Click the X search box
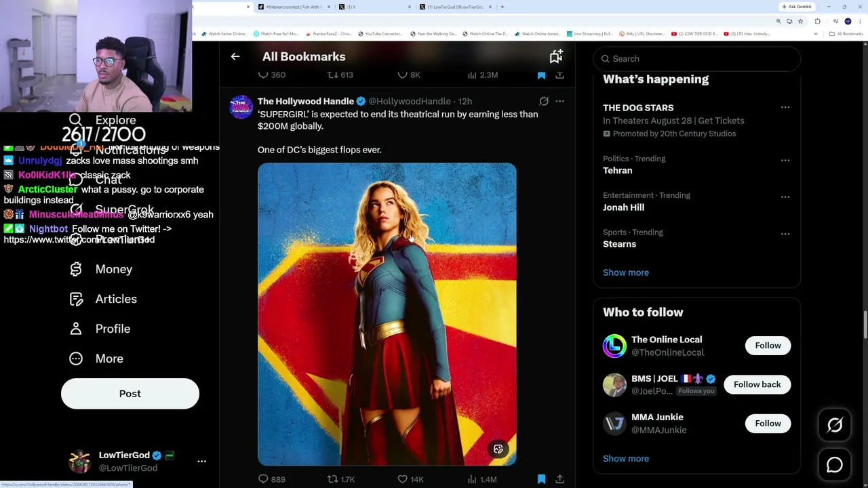The image size is (868, 488). click(697, 59)
